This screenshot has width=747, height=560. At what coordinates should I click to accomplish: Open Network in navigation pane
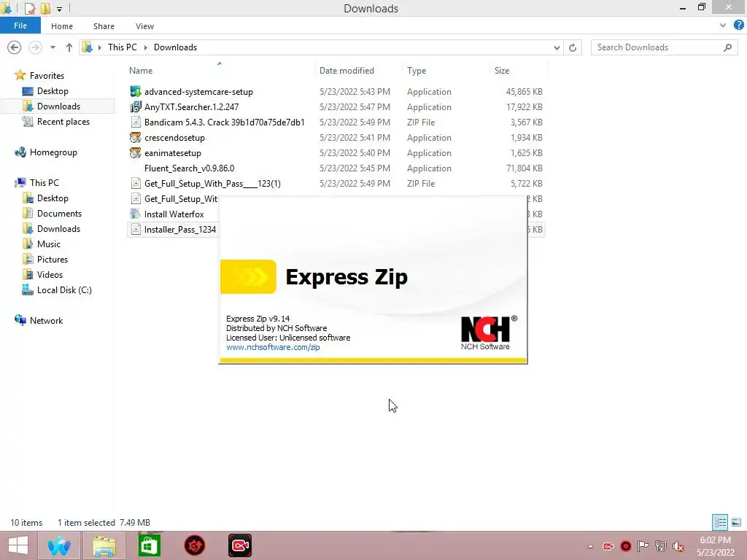46,321
